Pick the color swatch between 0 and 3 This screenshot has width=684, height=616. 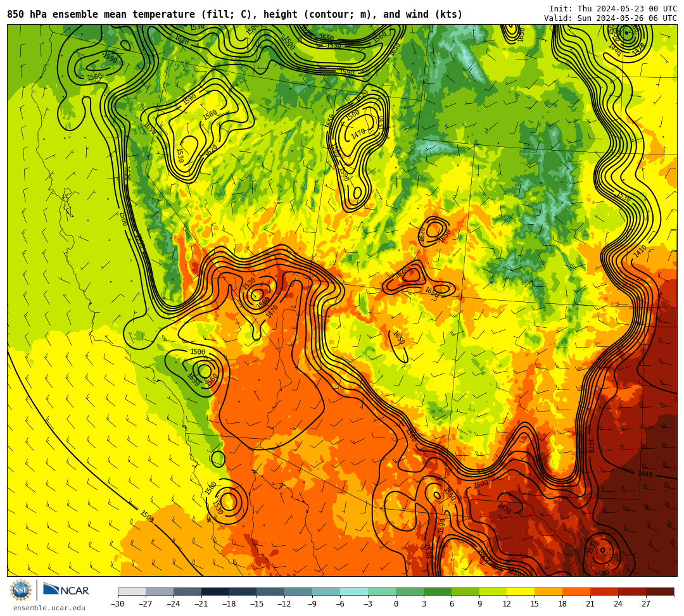pyautogui.click(x=410, y=591)
